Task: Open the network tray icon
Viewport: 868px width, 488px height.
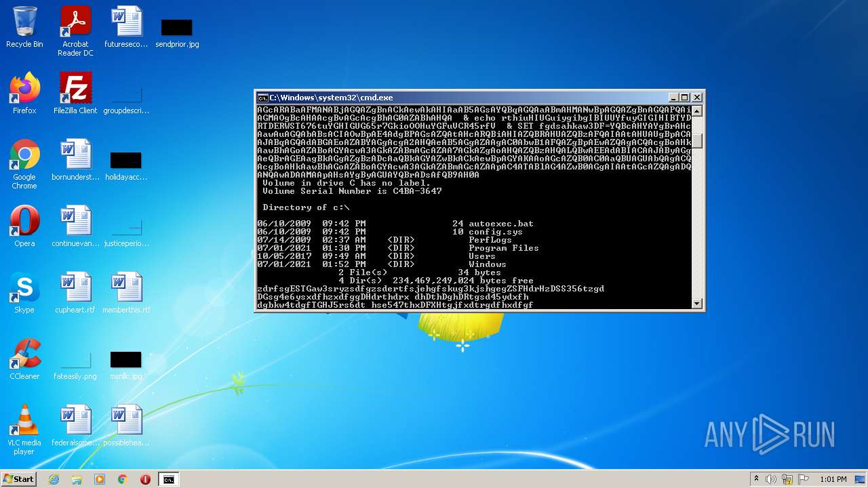Action: pos(787,479)
